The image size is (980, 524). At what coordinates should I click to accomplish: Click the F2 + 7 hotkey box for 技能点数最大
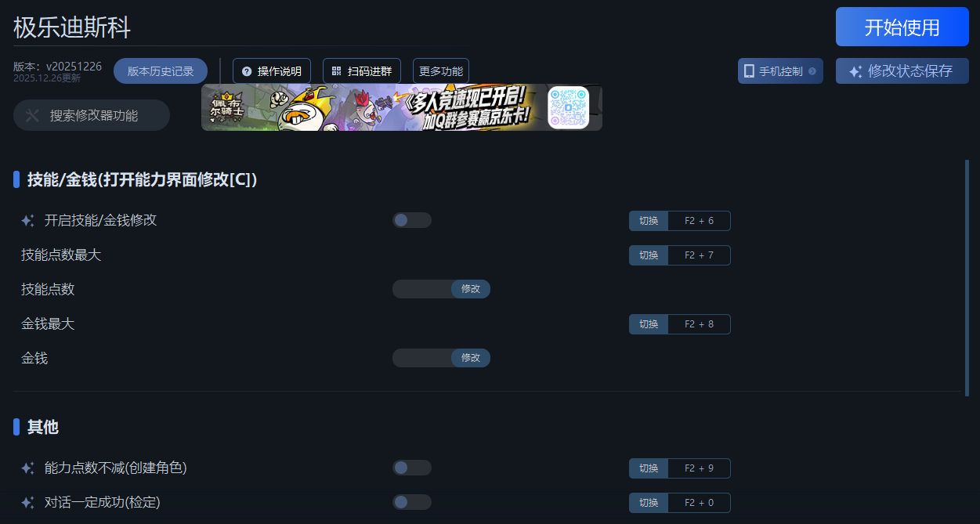[x=699, y=255]
